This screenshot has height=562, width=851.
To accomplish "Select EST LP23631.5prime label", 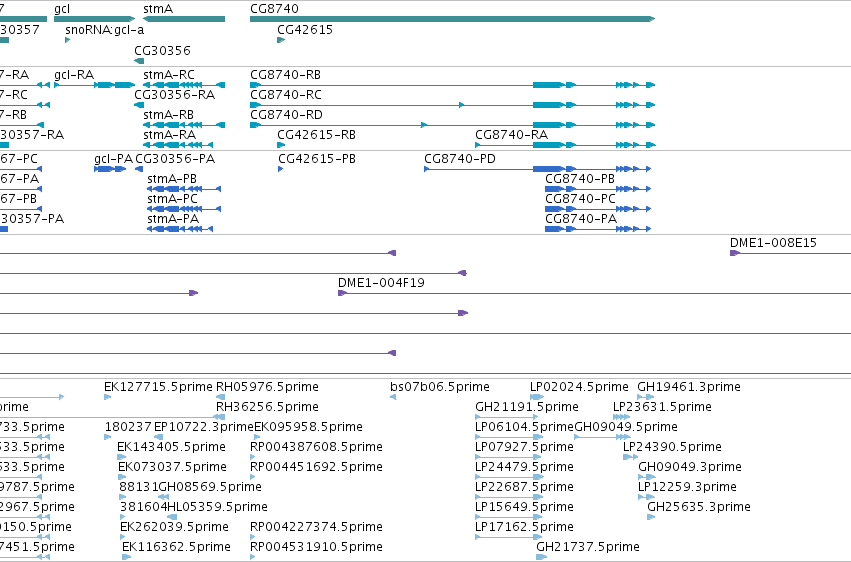I will [x=662, y=407].
